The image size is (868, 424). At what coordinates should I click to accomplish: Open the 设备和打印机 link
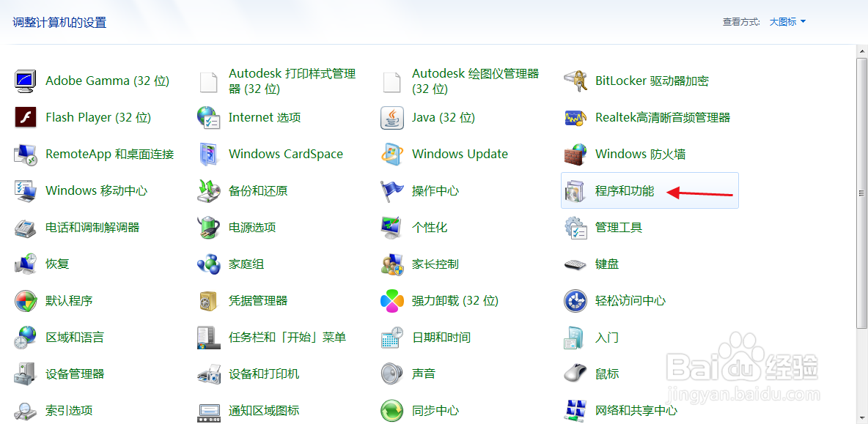pyautogui.click(x=264, y=373)
